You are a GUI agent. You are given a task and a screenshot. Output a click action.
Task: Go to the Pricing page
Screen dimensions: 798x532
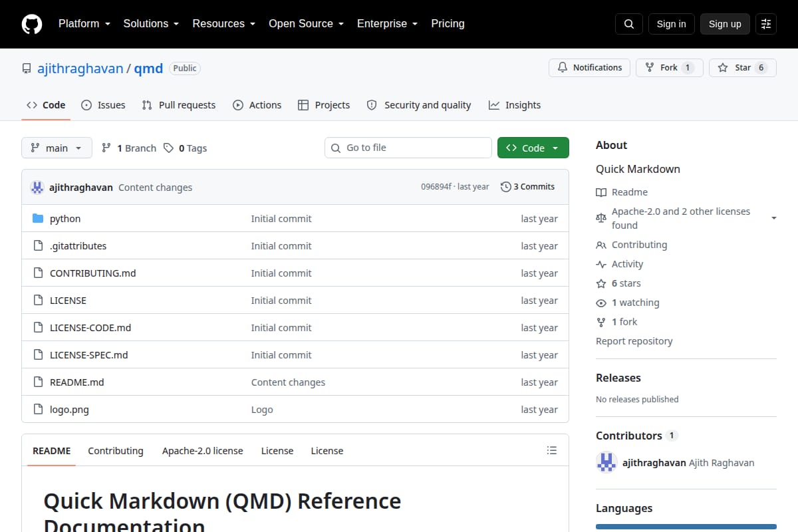point(448,23)
